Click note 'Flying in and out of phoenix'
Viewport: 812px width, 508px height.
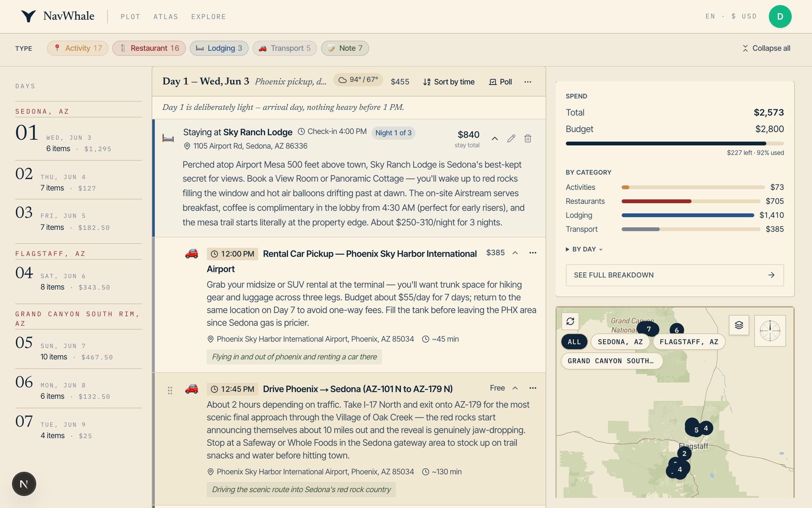(x=294, y=357)
